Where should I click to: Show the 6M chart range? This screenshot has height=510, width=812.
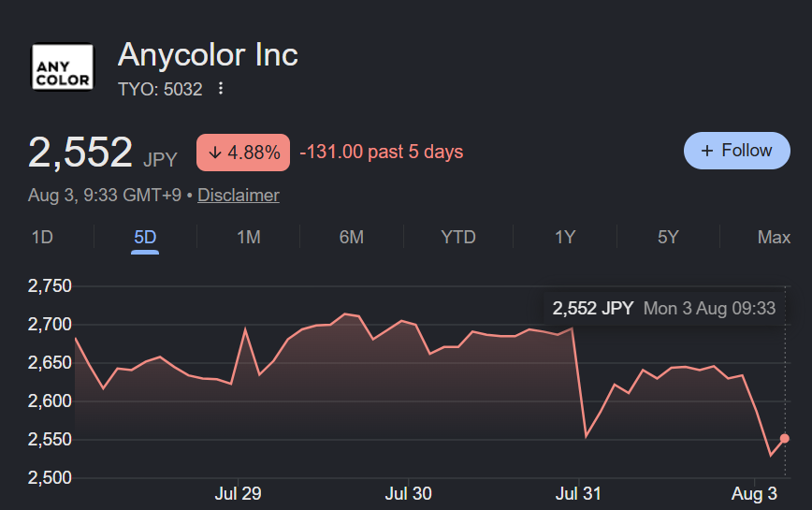(351, 237)
